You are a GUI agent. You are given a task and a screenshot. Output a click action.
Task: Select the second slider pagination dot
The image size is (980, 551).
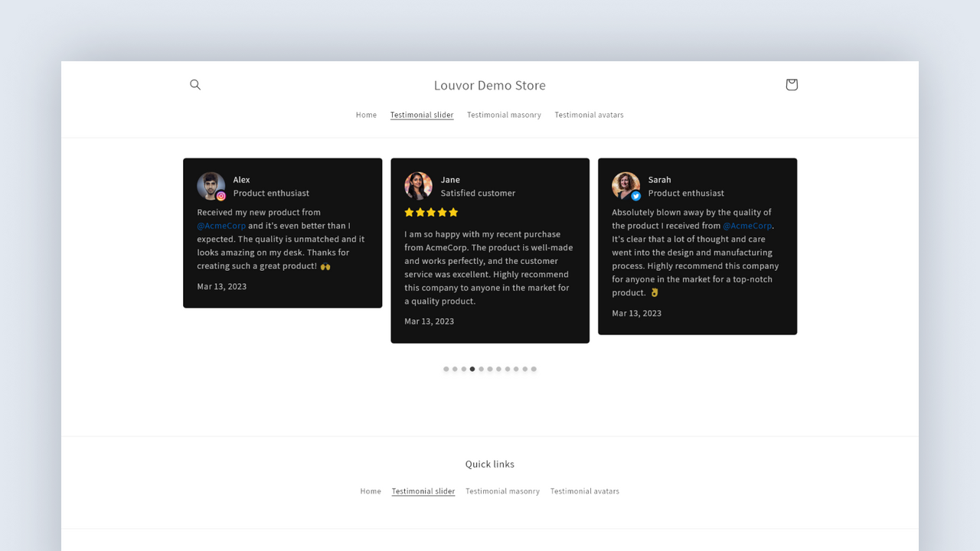click(x=455, y=369)
